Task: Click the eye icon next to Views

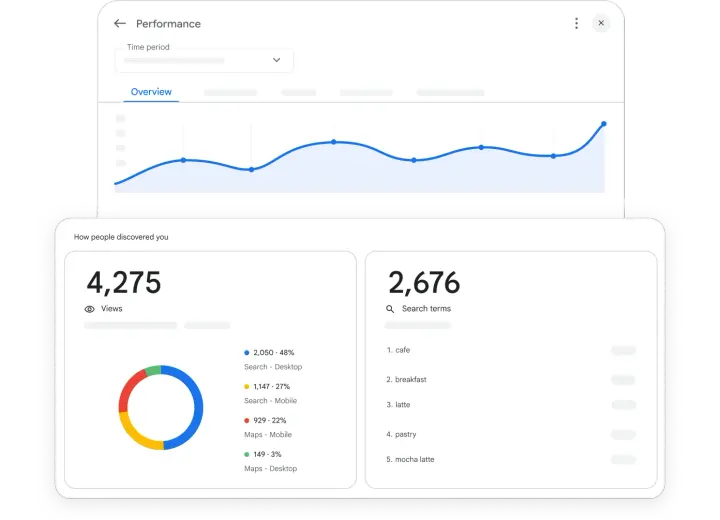Action: pos(90,309)
